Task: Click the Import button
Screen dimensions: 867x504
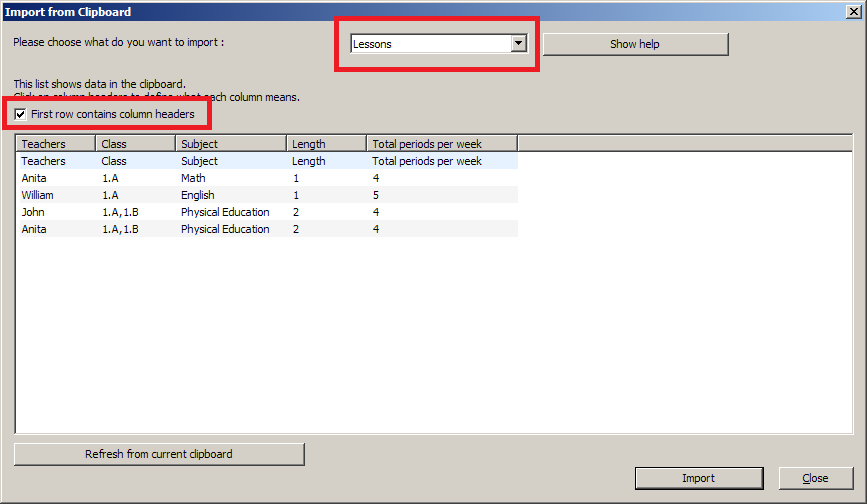Action: point(698,478)
